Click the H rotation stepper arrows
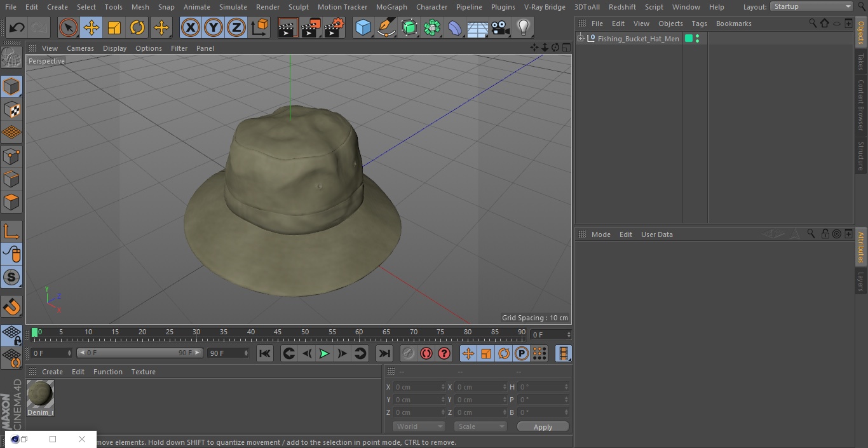The width and height of the screenshot is (868, 448). pos(566,387)
